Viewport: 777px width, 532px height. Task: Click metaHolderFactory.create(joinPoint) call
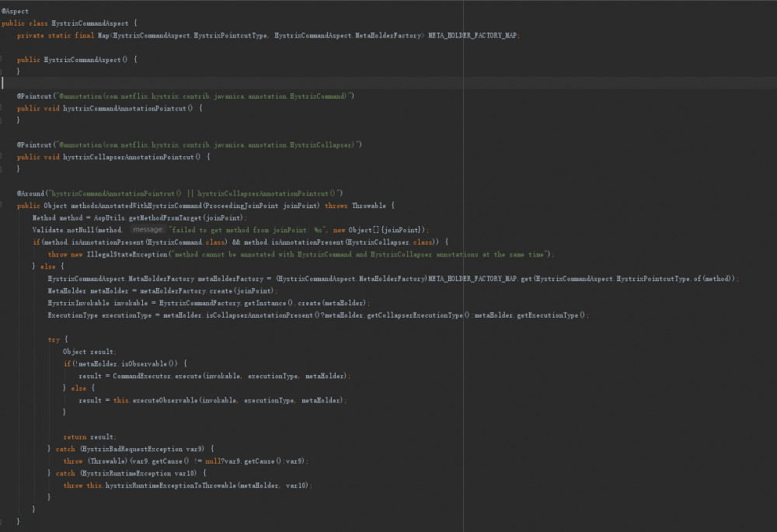pos(207,291)
